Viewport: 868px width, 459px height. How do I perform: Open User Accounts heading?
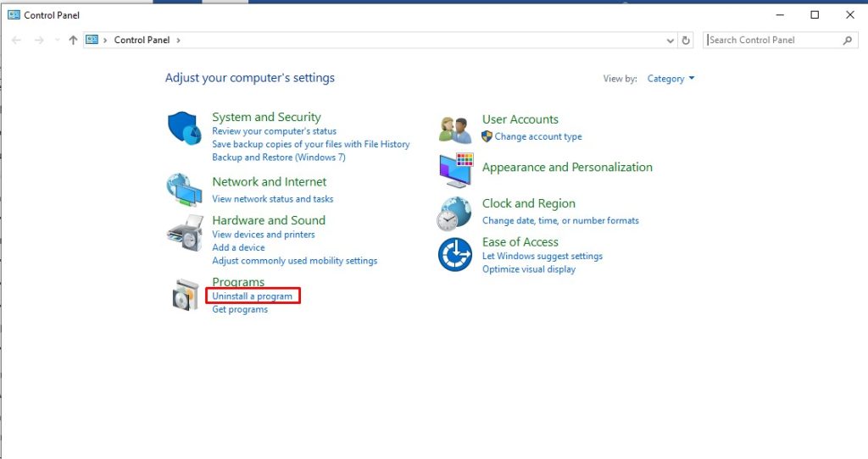click(520, 119)
